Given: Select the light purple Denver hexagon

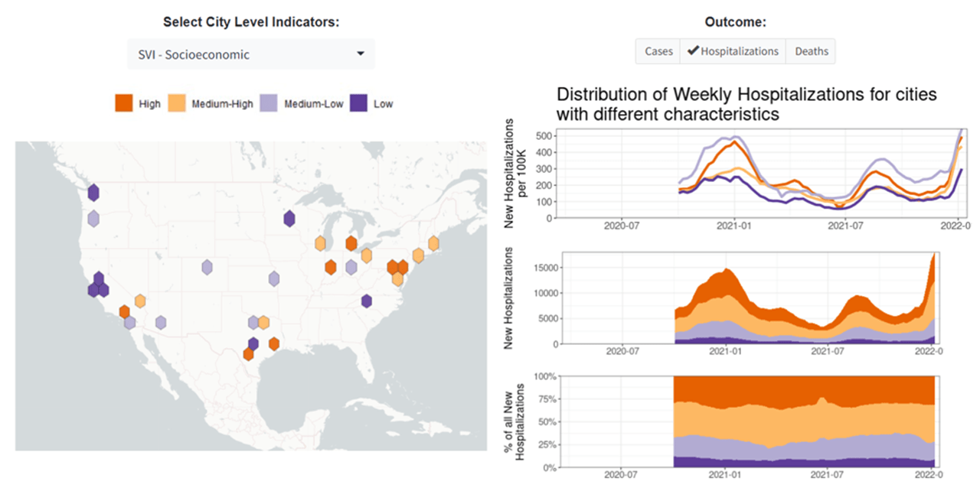Looking at the screenshot, I should (x=207, y=267).
